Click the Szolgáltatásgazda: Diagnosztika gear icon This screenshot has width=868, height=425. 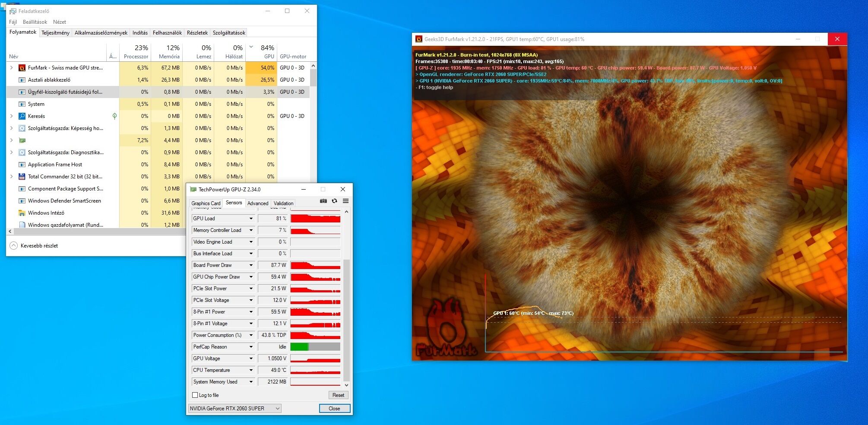tap(22, 152)
